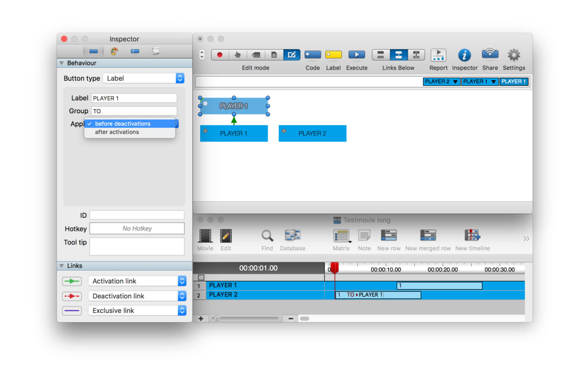Image resolution: width=588 pixels, height=375 pixels.
Task: Click the blue PLAYER 1 code button on canvas
Action: [x=234, y=133]
